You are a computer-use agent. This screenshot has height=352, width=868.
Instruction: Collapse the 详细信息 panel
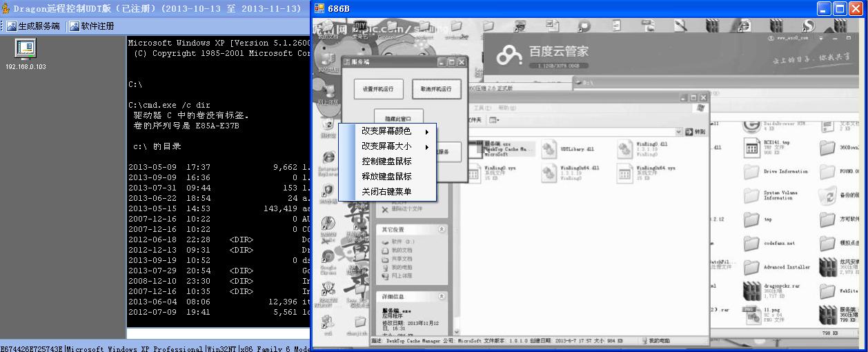[442, 296]
